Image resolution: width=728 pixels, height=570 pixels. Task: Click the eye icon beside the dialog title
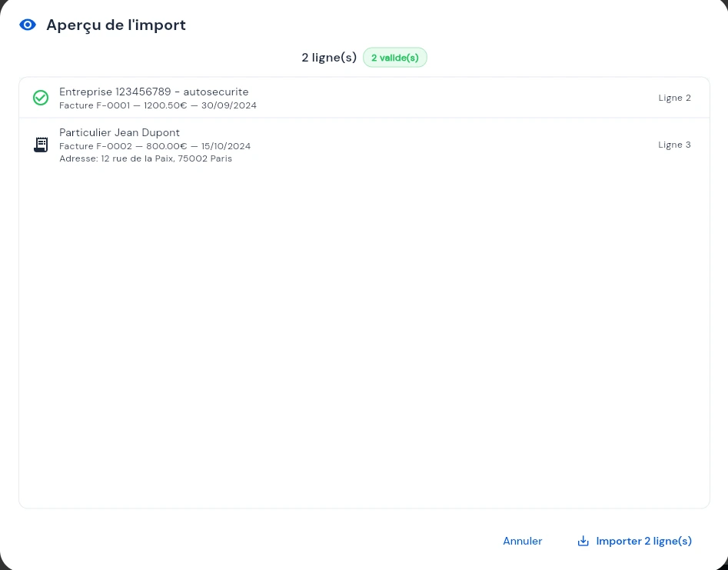coord(28,25)
